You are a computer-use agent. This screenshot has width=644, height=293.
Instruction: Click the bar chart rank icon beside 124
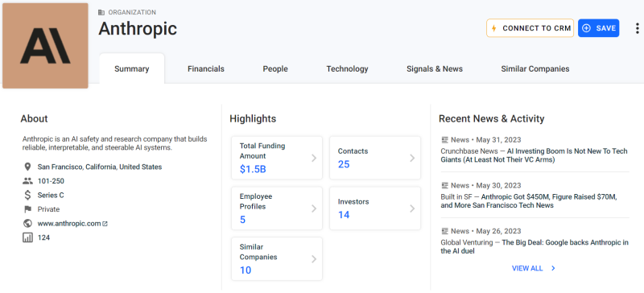click(27, 237)
